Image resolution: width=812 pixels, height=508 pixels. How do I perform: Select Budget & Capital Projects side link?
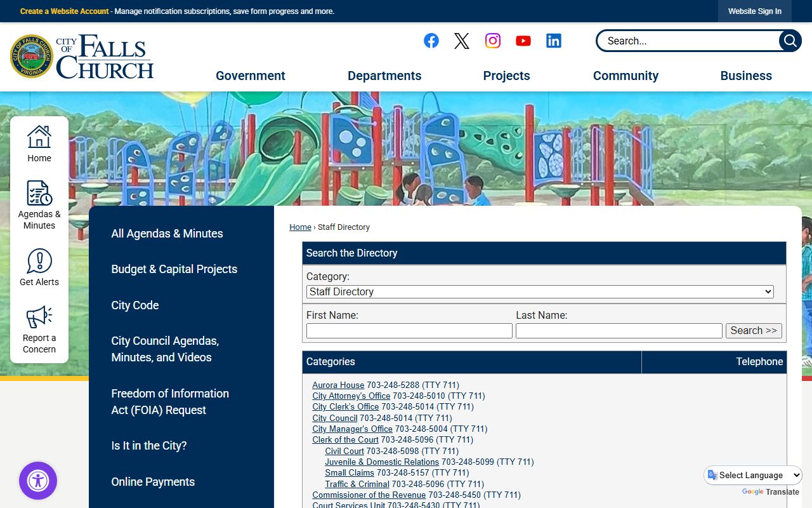point(174,269)
